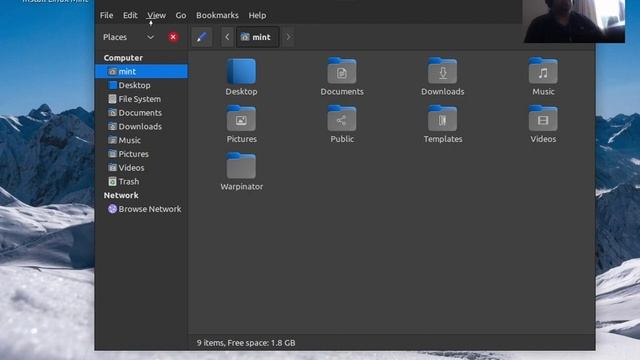The height and width of the screenshot is (360, 640).
Task: Select the Videos folder icon in main pane
Action: pyautogui.click(x=543, y=118)
